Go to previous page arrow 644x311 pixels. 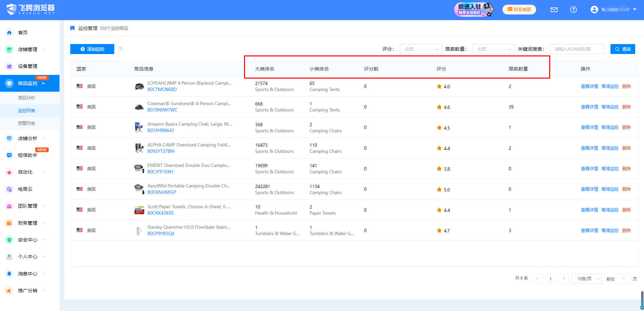[537, 279]
